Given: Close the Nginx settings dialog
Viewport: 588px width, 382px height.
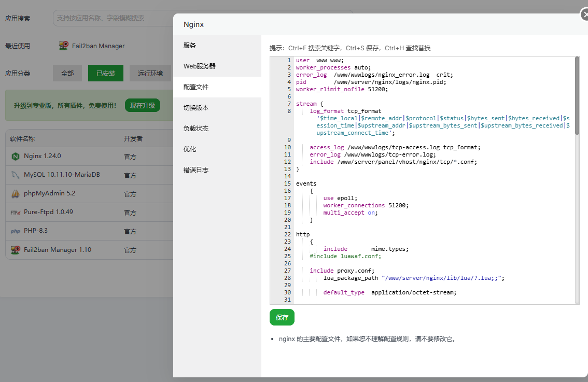Looking at the screenshot, I should [584, 16].
